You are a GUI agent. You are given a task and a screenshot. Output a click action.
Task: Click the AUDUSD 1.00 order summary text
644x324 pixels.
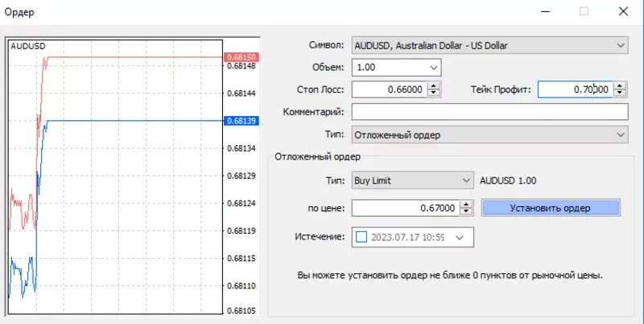point(508,181)
